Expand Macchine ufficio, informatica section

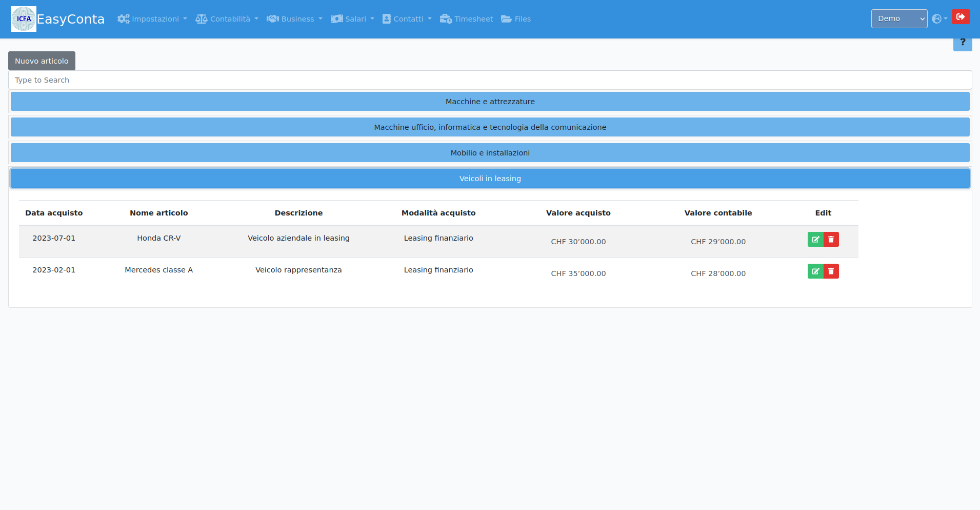(490, 127)
